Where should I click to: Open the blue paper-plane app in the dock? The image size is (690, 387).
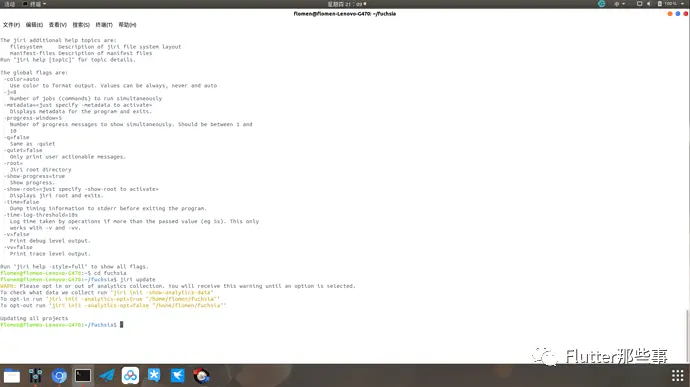[x=107, y=376]
